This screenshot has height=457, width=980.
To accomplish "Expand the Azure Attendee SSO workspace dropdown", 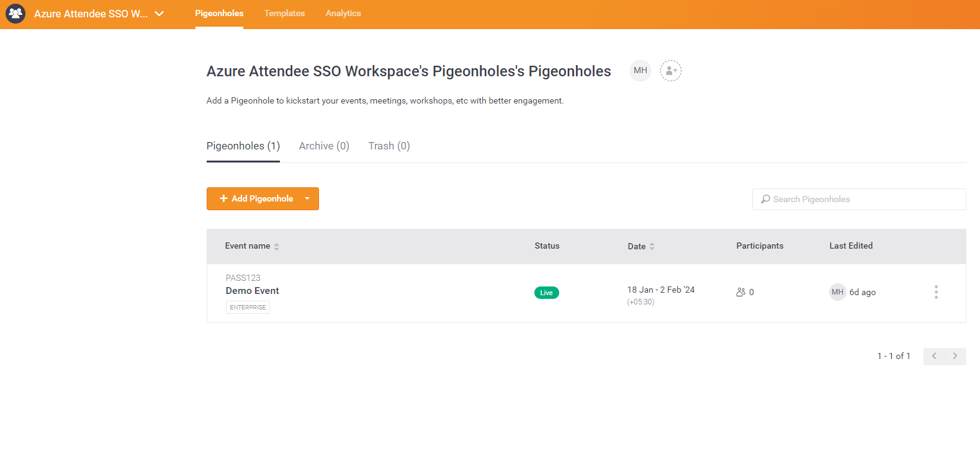I will pos(160,14).
